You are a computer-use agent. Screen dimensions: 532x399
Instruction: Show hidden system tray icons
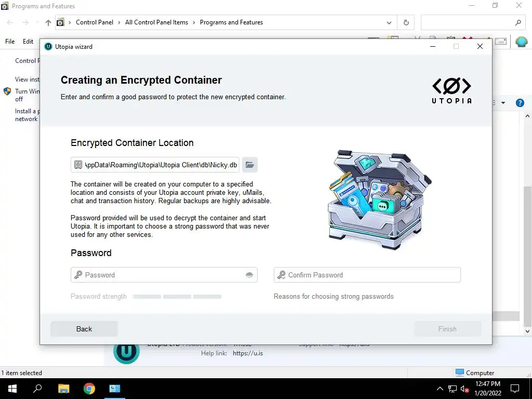440,389
